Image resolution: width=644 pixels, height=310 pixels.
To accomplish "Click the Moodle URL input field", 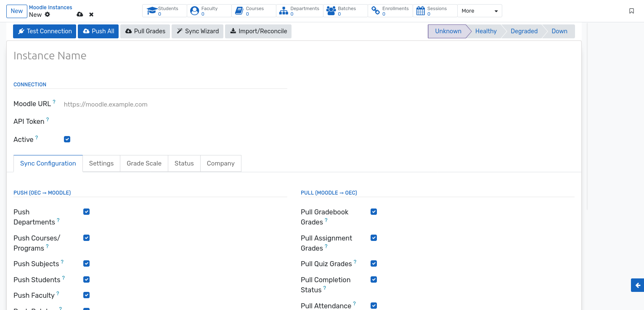I will click(175, 104).
